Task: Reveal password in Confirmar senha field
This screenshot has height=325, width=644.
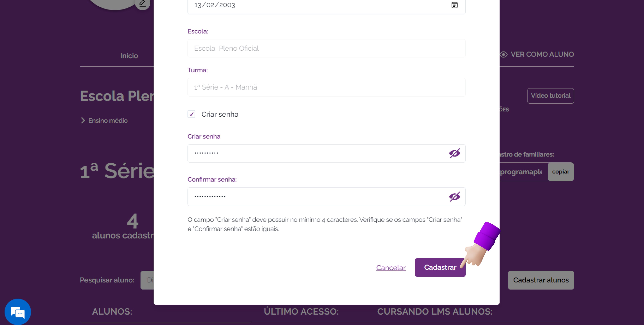Action: coord(454,196)
